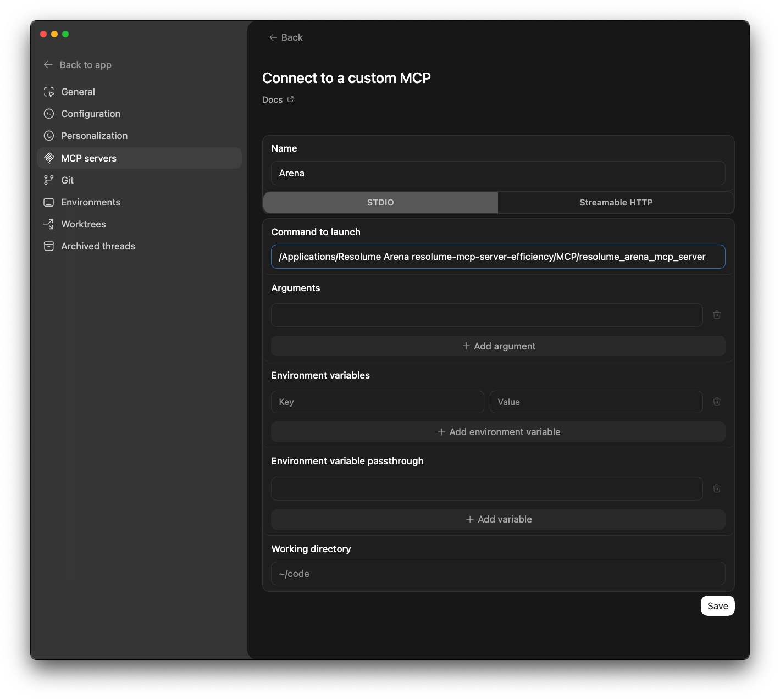Click the General settings icon in sidebar
The height and width of the screenshot is (700, 780).
point(49,92)
